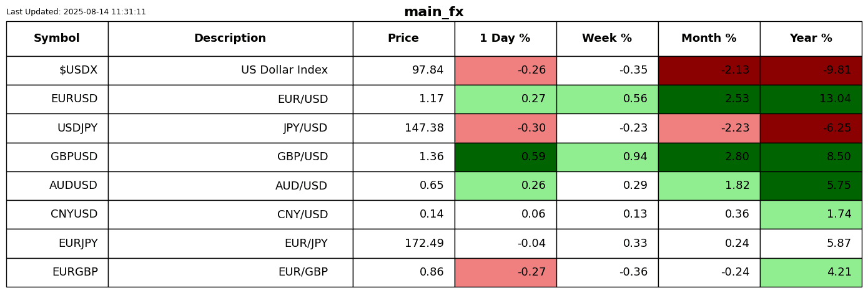Select the dark green 0.59 cell
868x293 pixels.
505,157
